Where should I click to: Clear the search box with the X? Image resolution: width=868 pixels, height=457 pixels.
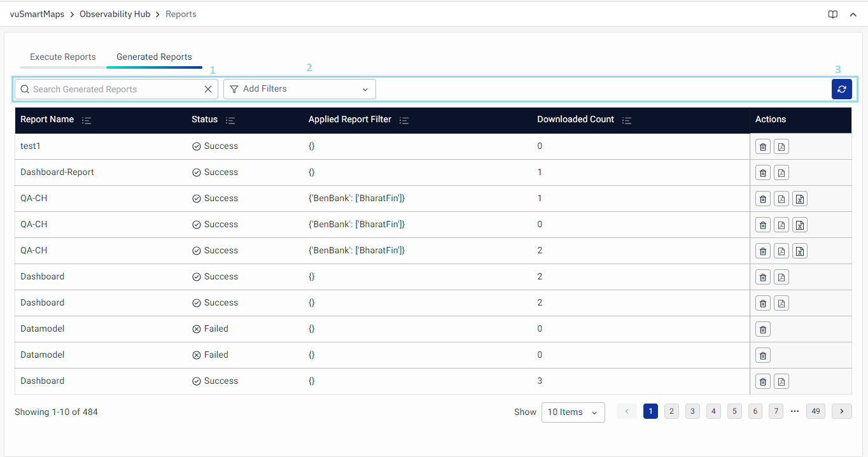208,89
